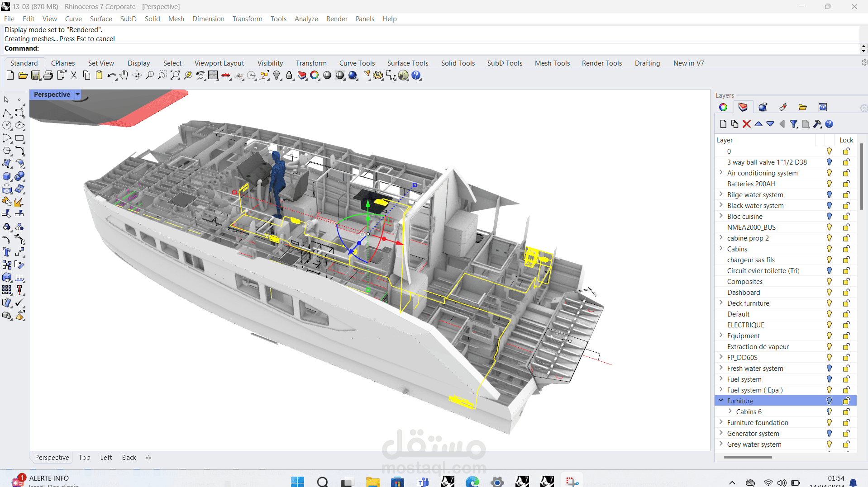Click the color wheel Properties tab icon
This screenshot has height=487, width=868.
click(x=723, y=107)
